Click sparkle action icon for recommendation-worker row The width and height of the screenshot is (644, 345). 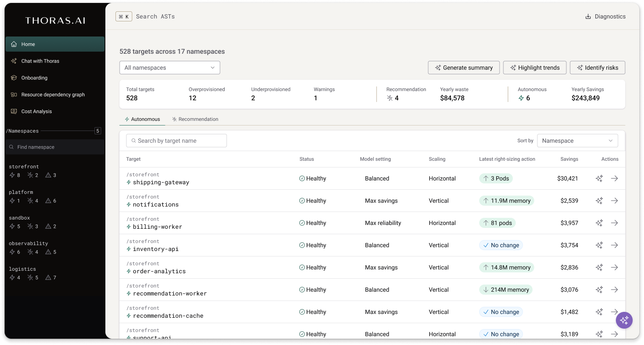click(599, 290)
